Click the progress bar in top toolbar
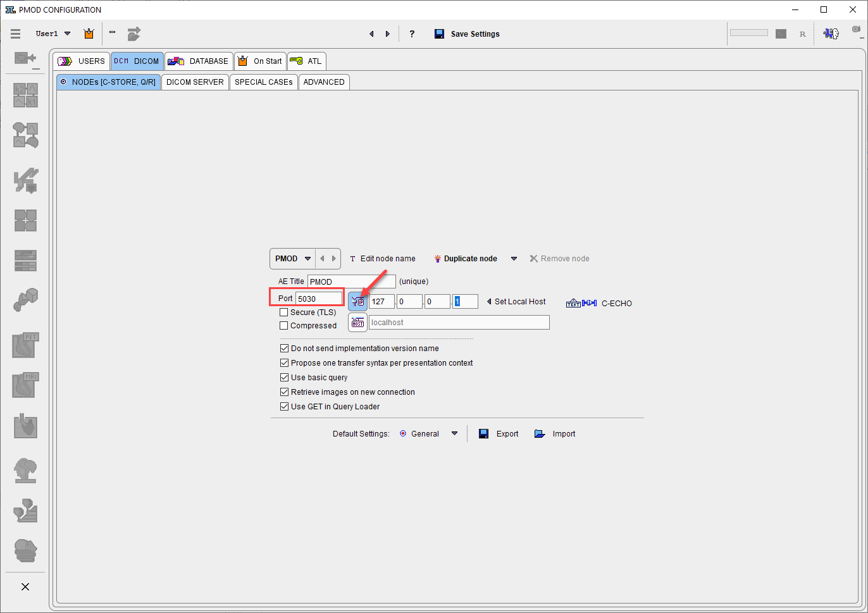Viewport: 868px width, 613px height. (749, 33)
